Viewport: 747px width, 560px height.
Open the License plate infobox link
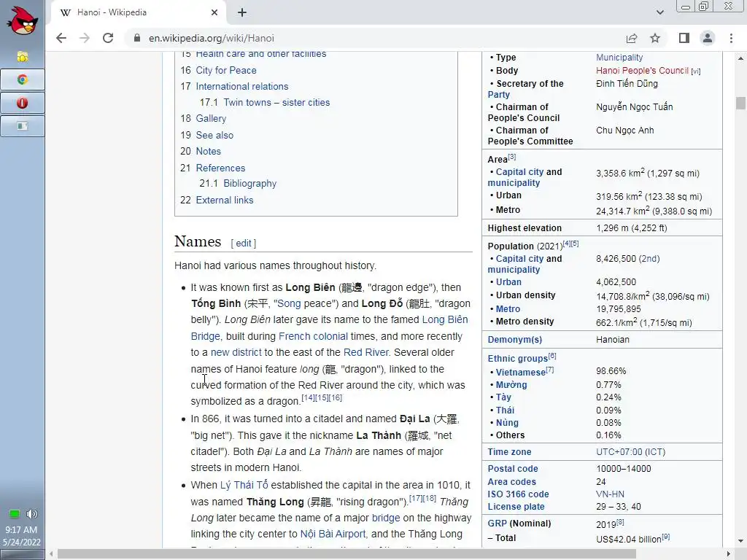516,507
